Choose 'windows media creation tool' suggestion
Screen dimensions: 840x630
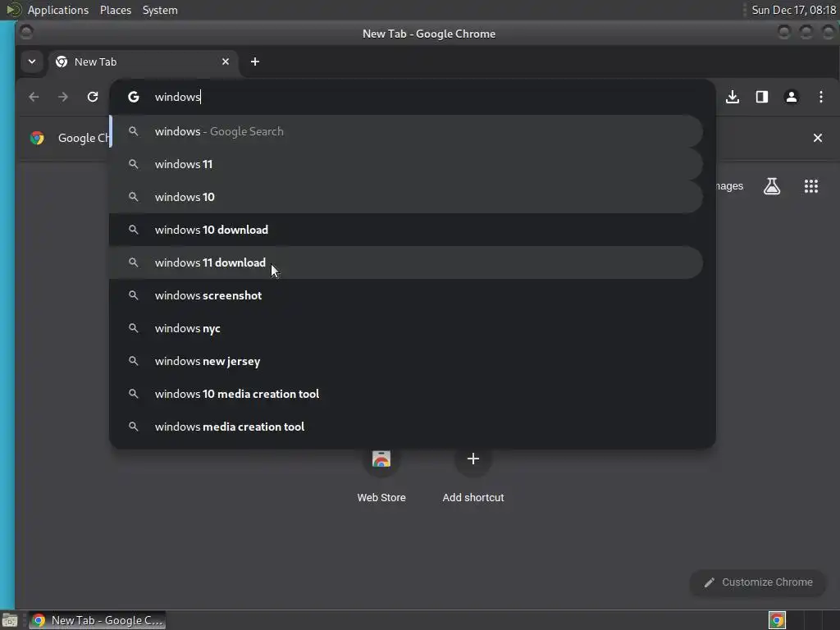point(406,427)
